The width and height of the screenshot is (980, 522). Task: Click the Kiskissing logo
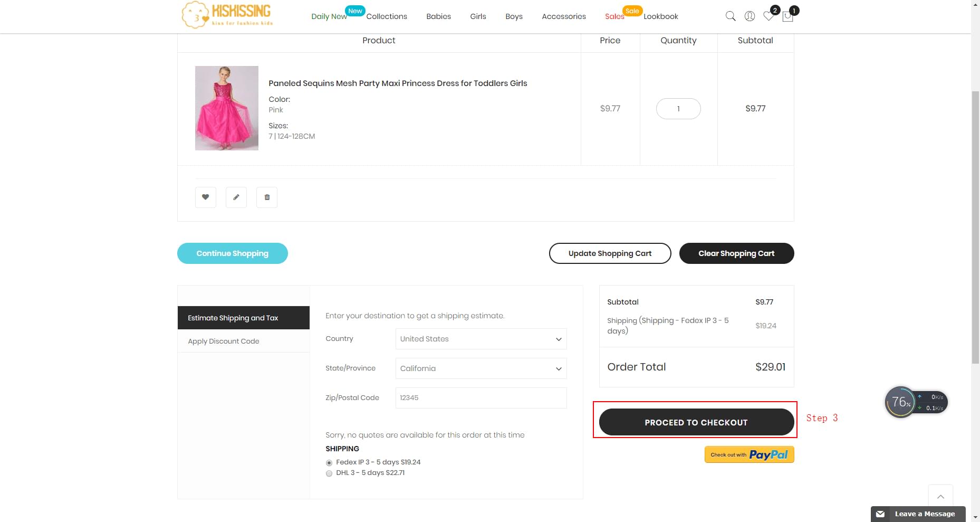point(226,15)
